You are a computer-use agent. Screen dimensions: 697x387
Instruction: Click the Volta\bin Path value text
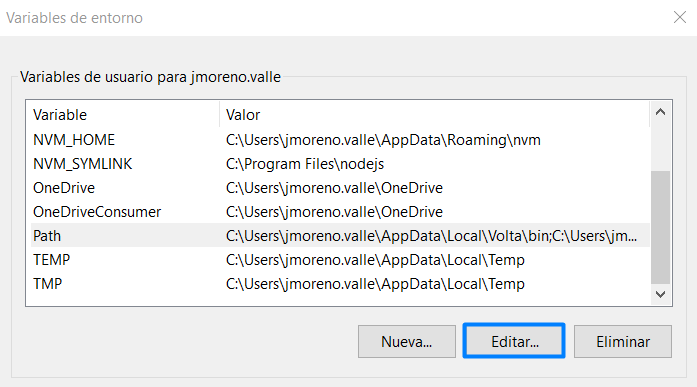(431, 236)
